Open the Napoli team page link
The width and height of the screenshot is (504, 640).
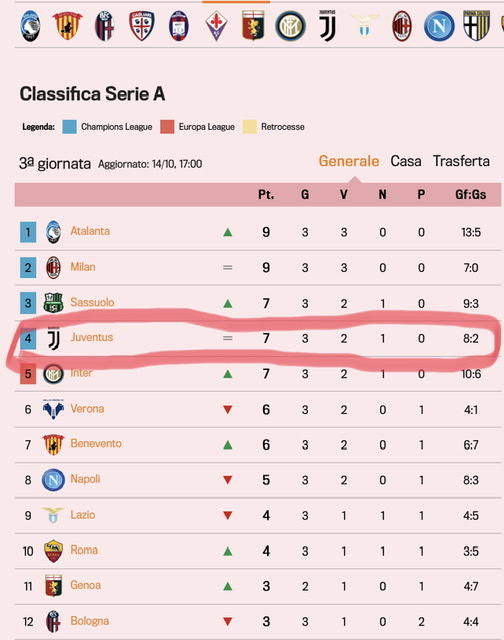[85, 479]
